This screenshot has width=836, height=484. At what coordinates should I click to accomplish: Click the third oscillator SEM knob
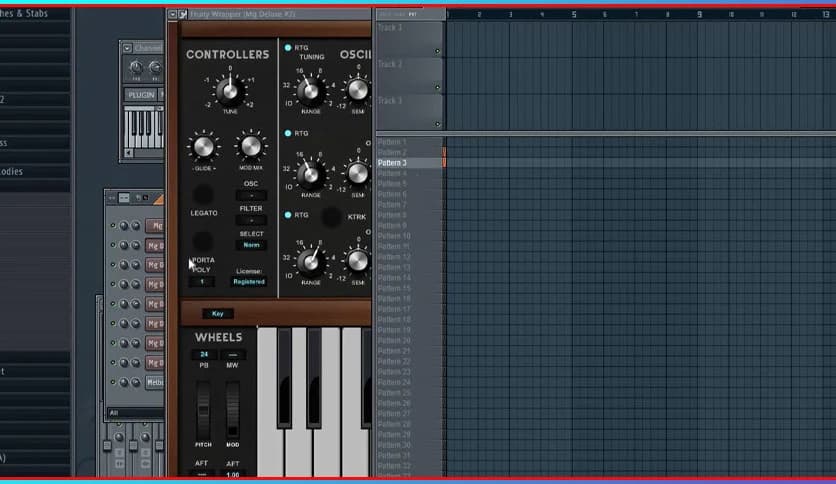pos(358,260)
